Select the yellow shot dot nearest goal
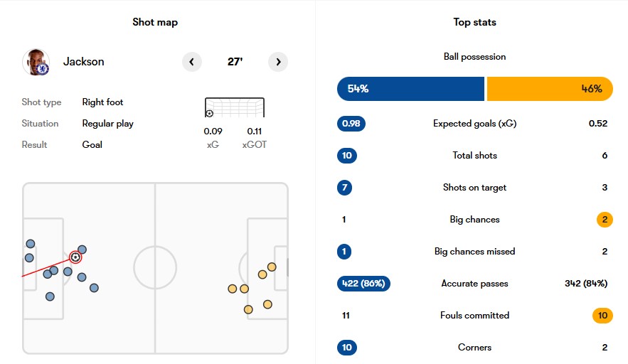Viewport: 628px width, 364px height. click(272, 267)
